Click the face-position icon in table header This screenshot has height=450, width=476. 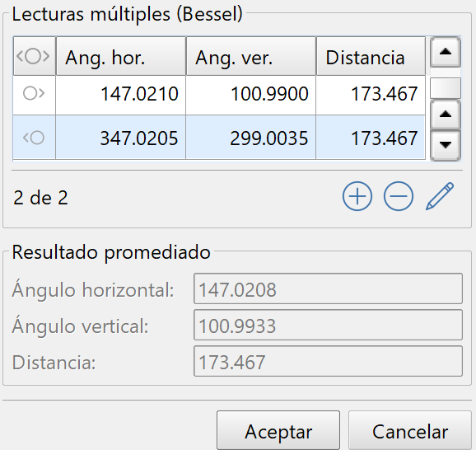pos(35,56)
